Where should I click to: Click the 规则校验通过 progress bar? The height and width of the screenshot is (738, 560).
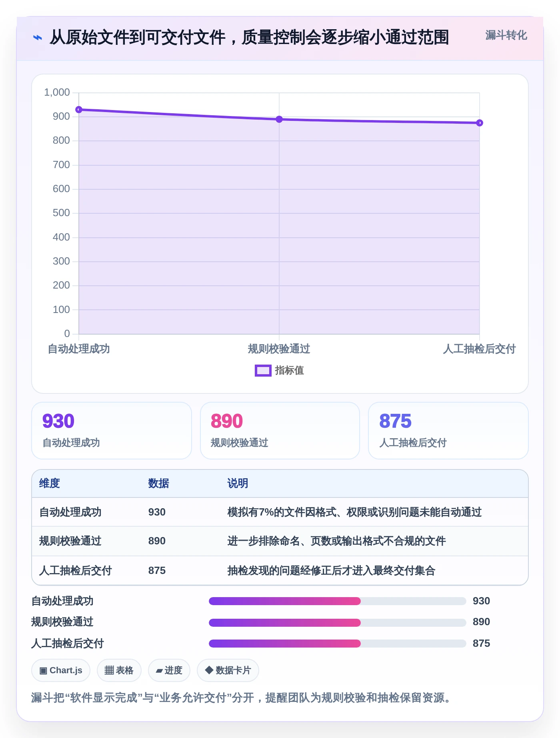(x=337, y=622)
